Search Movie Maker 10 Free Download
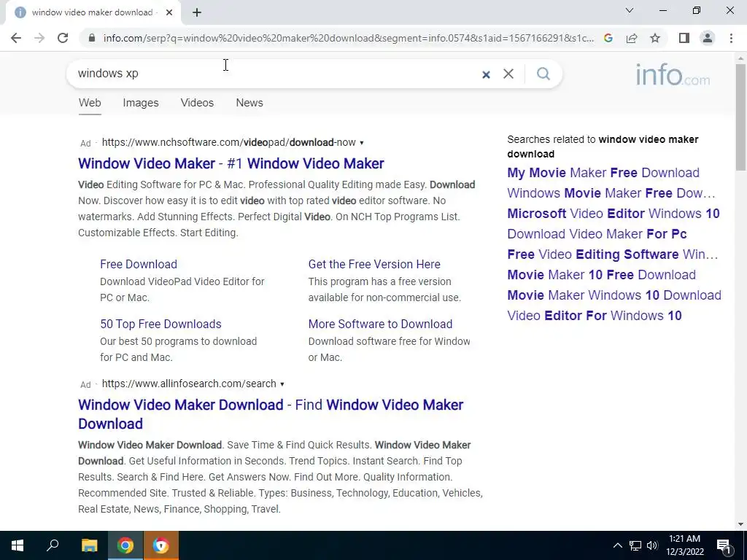The width and height of the screenshot is (747, 560). point(601,275)
